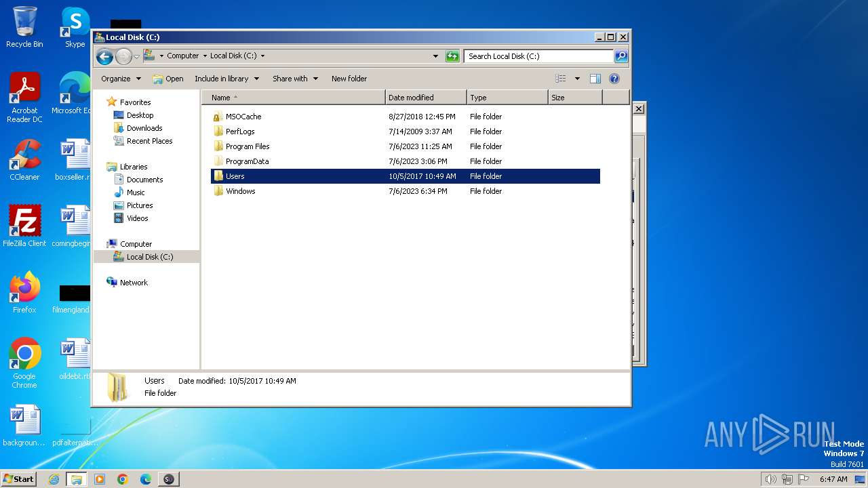This screenshot has height=488, width=868.
Task: Go back with the Explorer Back arrow
Action: point(104,56)
